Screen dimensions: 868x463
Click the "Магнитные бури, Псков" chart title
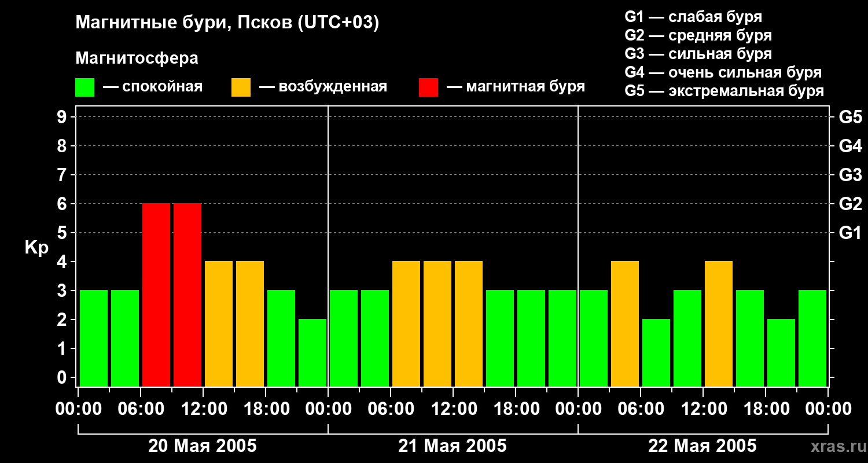point(227,23)
